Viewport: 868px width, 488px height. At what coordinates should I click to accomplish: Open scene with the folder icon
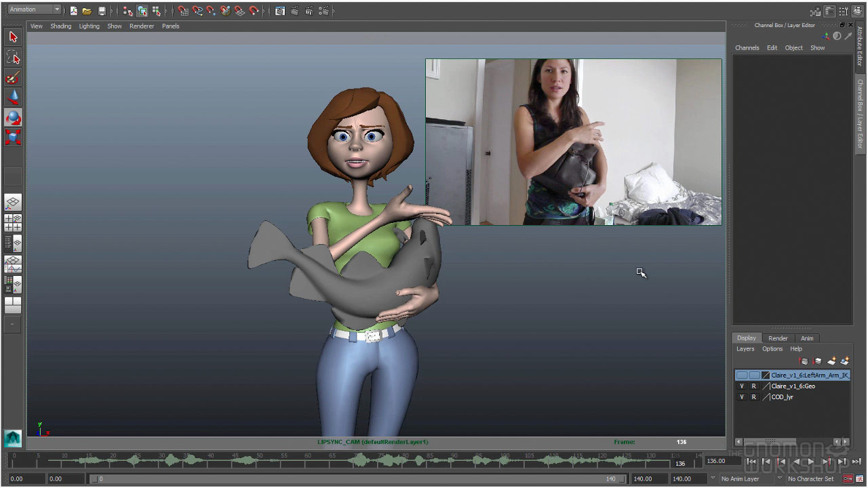tap(87, 11)
